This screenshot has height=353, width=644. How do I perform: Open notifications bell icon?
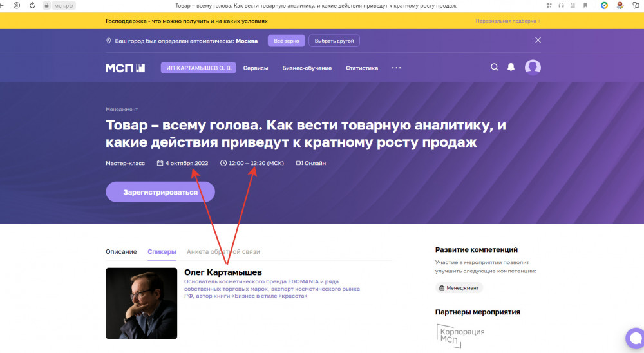(511, 67)
